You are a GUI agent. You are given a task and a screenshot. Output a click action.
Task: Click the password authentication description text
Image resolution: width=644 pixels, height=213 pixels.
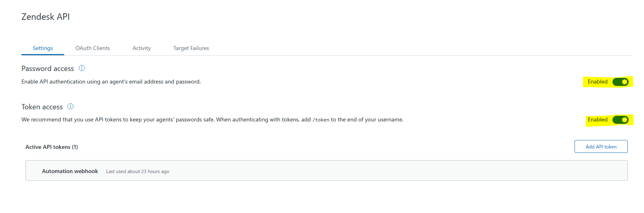pos(111,81)
